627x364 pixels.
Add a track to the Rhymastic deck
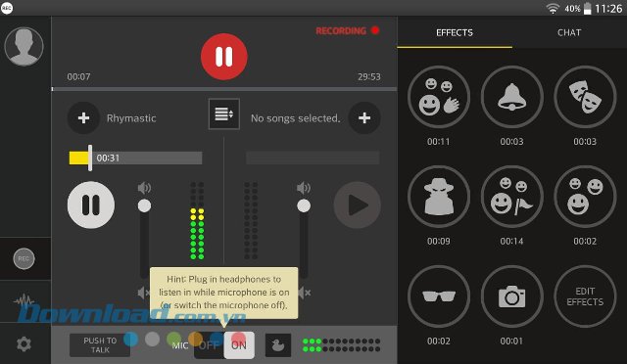tap(83, 117)
